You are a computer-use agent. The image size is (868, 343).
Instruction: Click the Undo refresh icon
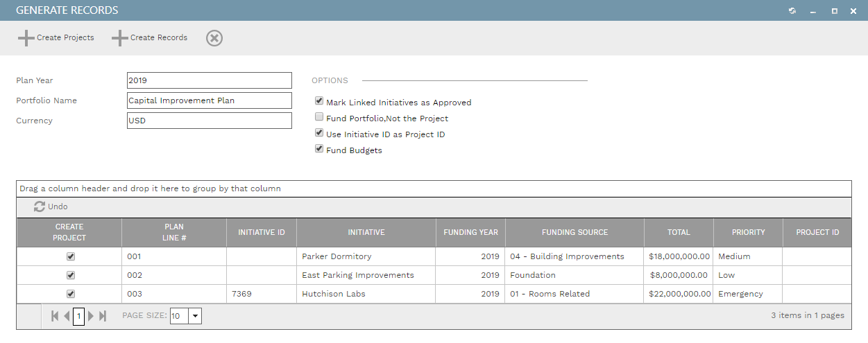(40, 206)
